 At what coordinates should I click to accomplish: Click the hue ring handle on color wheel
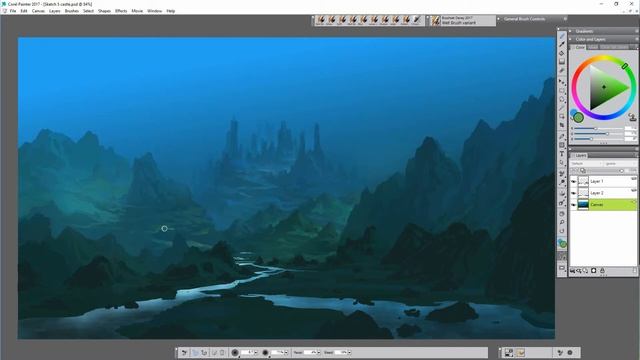(625, 66)
